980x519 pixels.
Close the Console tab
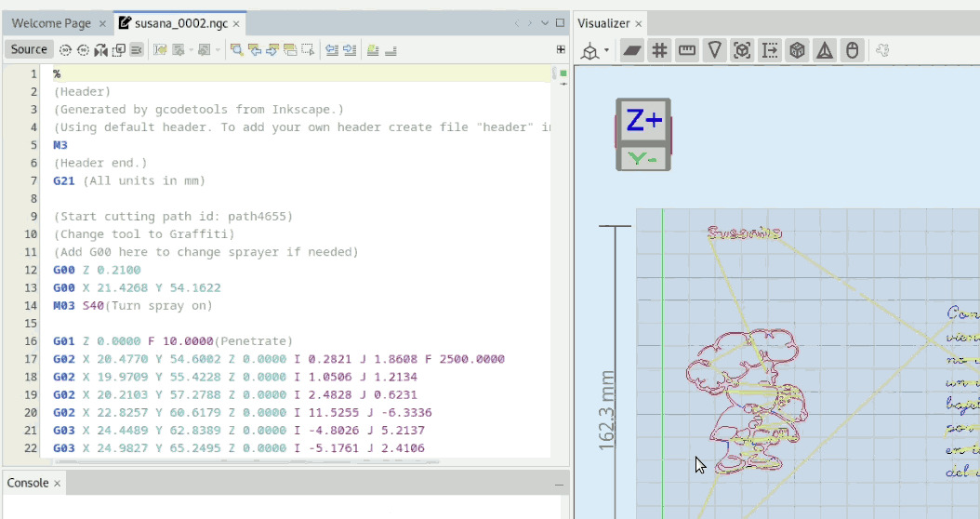pyautogui.click(x=57, y=484)
